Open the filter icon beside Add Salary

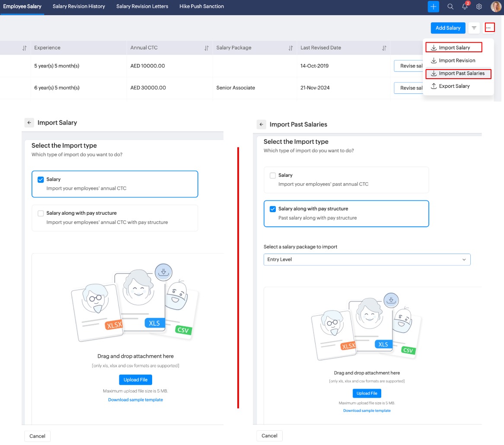coord(474,28)
